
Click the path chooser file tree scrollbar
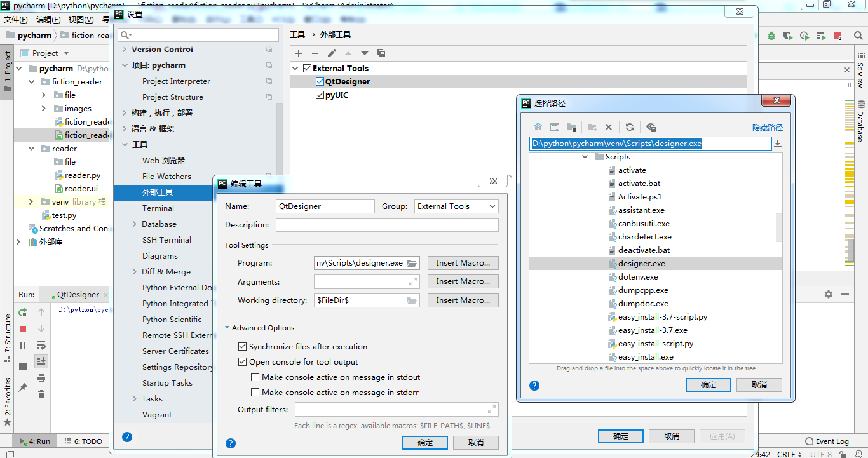coord(779,227)
